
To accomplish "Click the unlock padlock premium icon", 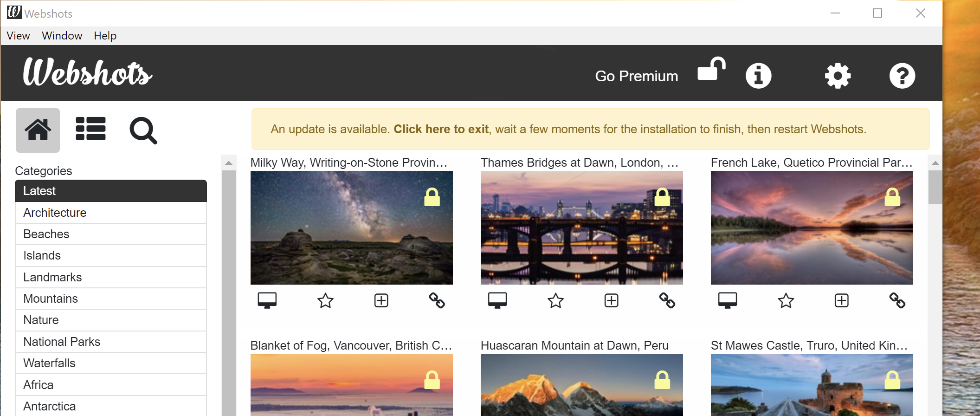I will coord(711,70).
